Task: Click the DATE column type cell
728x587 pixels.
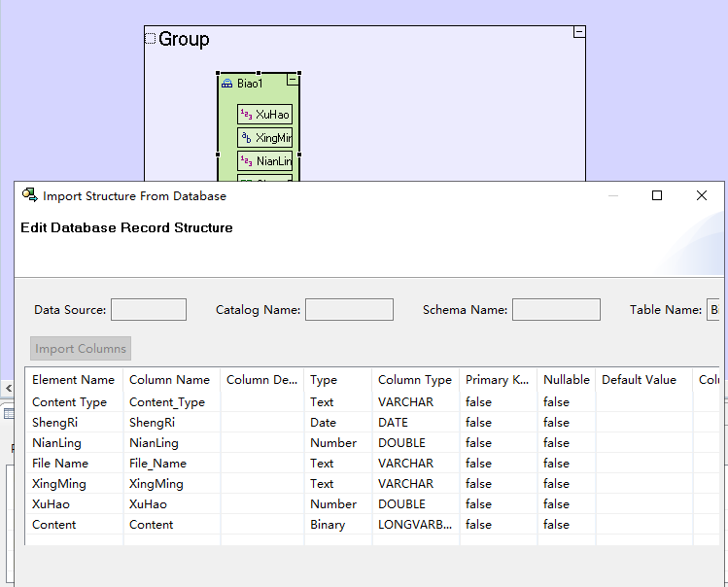Action: click(416, 422)
